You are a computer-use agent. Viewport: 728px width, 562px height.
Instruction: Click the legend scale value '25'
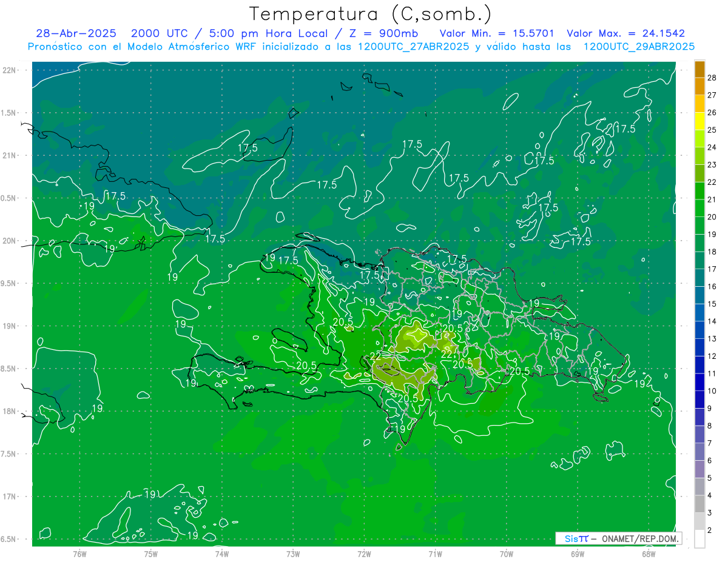(x=712, y=130)
